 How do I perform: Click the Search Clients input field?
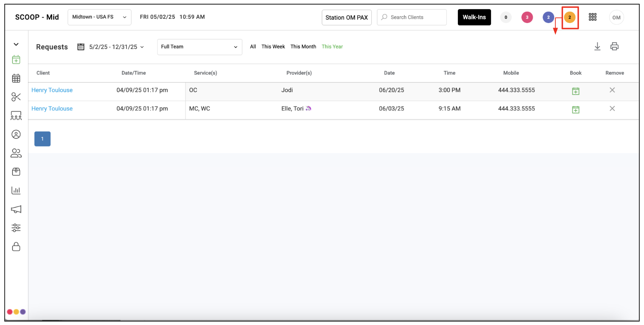click(x=411, y=17)
